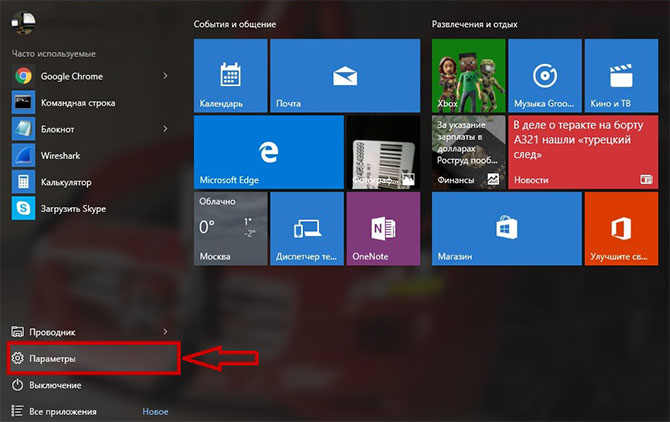The image size is (670, 422).
Task: Expand Google Chrome jump list arrow
Action: (x=165, y=76)
